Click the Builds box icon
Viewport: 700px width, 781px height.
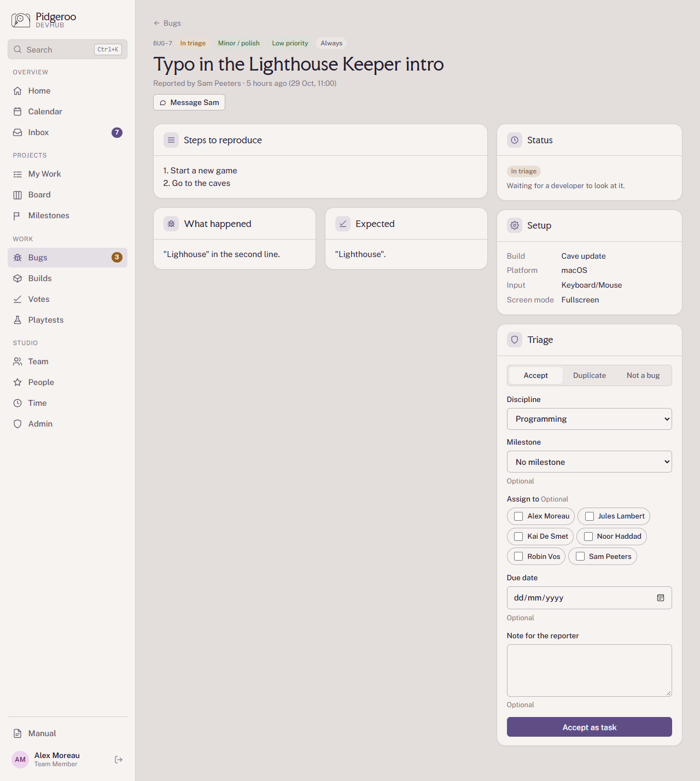[17, 278]
